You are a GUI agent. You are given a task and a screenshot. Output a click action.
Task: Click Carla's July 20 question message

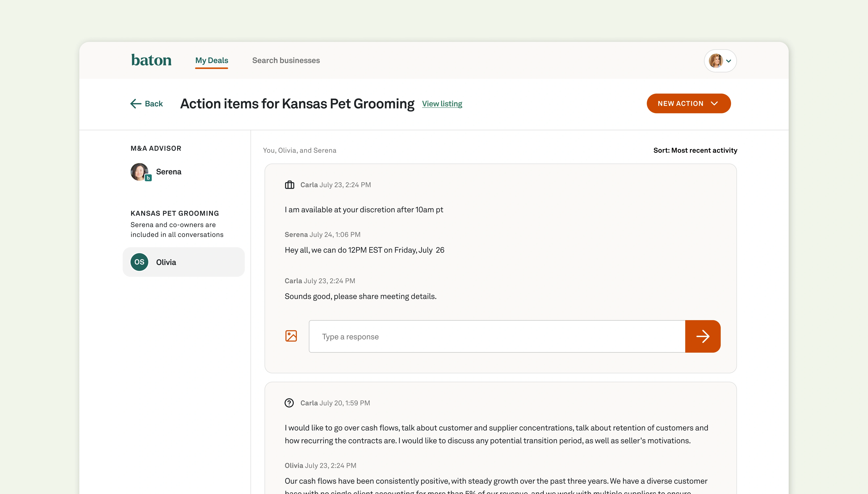496,434
